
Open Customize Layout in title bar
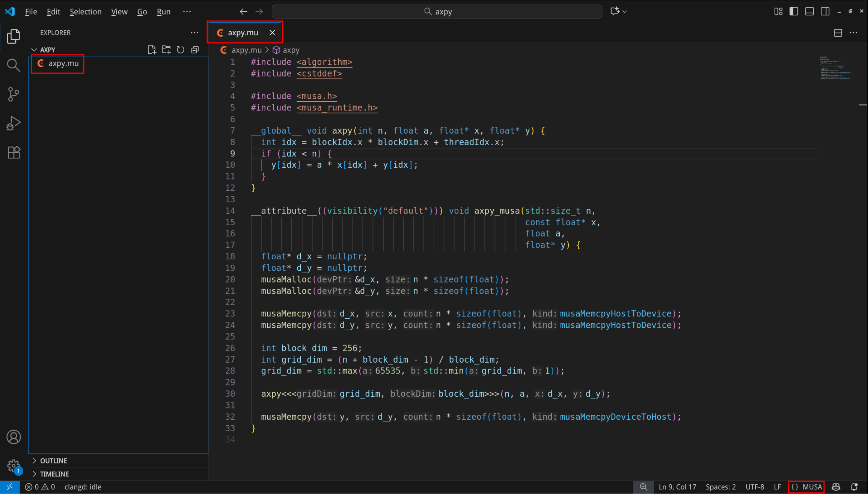coord(778,12)
